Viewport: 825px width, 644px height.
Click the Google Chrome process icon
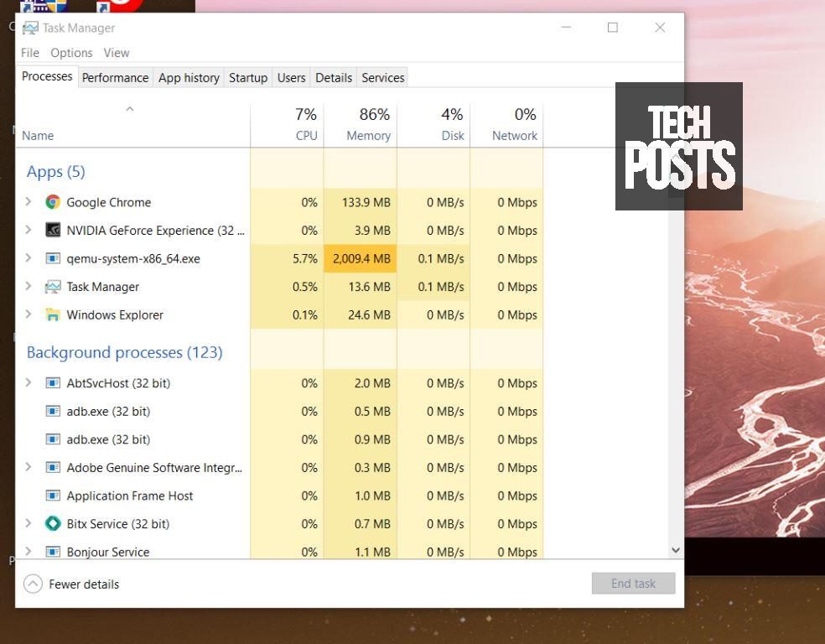point(53,202)
